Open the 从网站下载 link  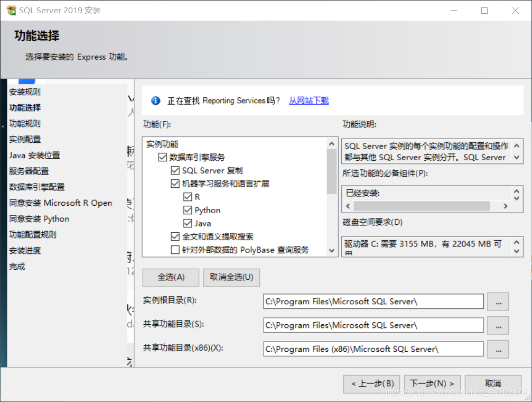[309, 100]
